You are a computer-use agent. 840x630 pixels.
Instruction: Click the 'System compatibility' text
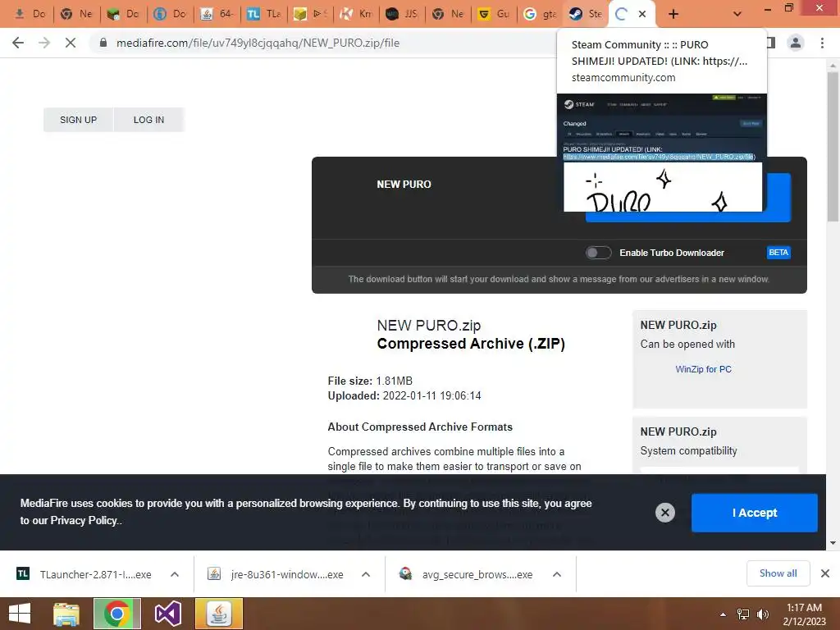click(x=688, y=450)
